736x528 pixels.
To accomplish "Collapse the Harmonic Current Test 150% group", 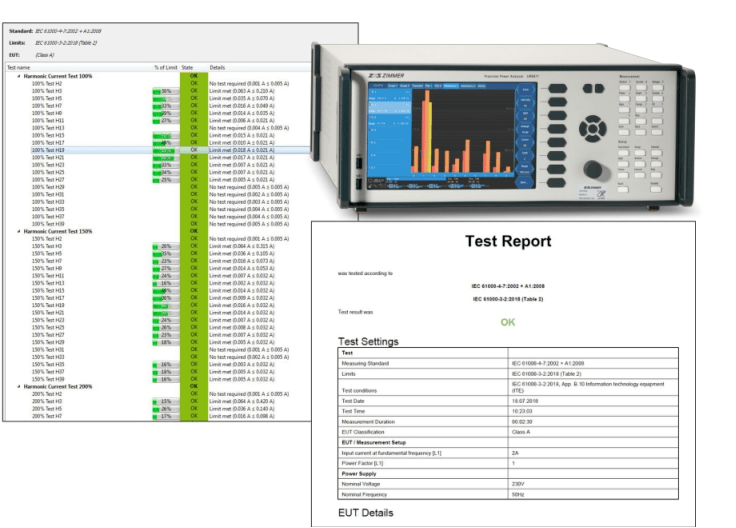I will 18,232.
